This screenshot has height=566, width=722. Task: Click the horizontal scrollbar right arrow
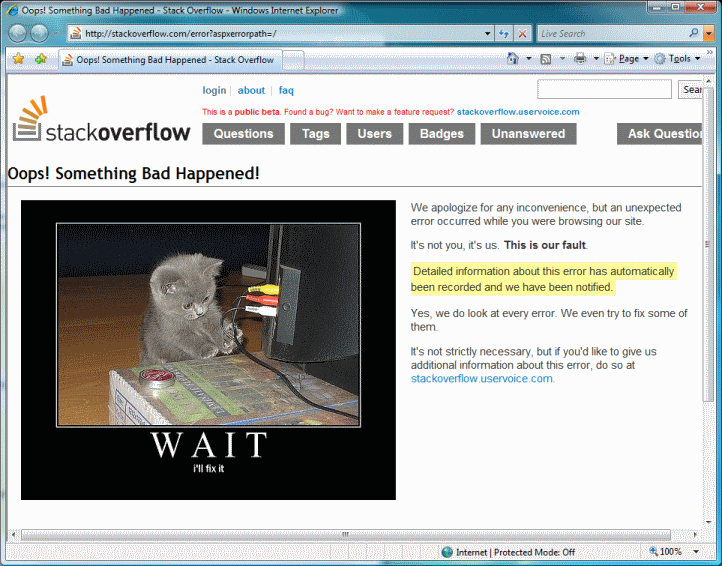[x=695, y=535]
